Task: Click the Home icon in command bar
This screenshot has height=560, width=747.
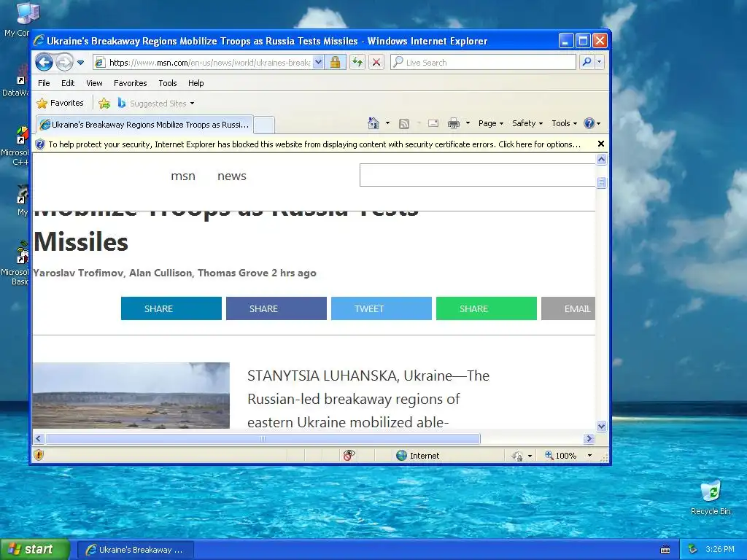Action: [x=373, y=123]
